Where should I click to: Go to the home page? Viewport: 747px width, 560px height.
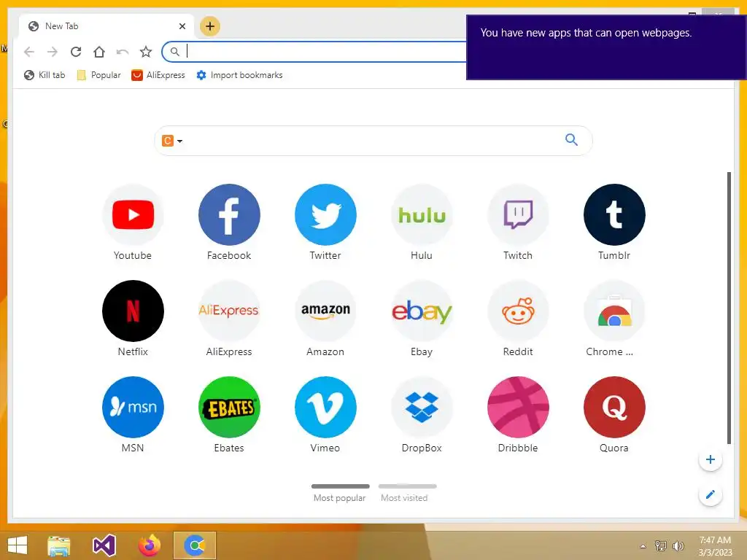(x=99, y=52)
